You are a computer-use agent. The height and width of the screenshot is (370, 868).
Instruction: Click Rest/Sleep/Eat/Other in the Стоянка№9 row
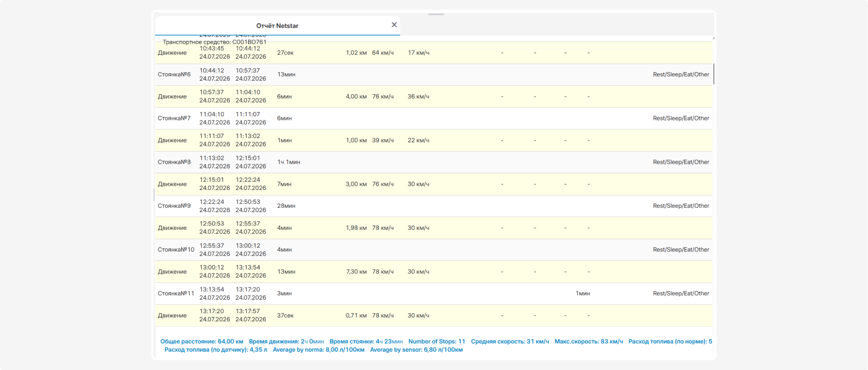point(681,206)
